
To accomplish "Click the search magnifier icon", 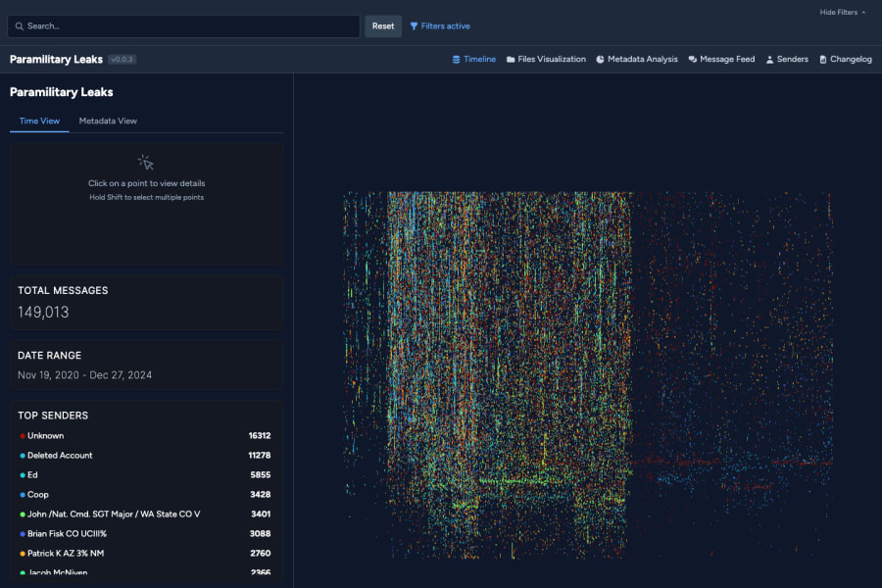I will pyautogui.click(x=20, y=25).
